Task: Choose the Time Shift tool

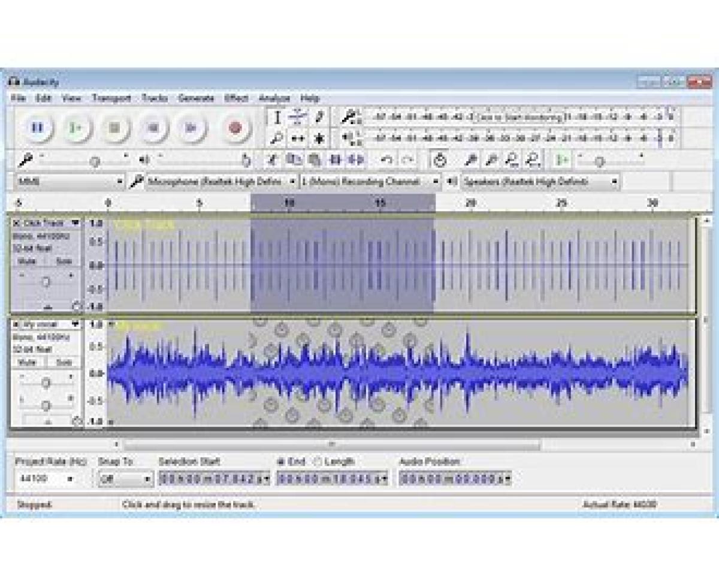Action: click(297, 139)
